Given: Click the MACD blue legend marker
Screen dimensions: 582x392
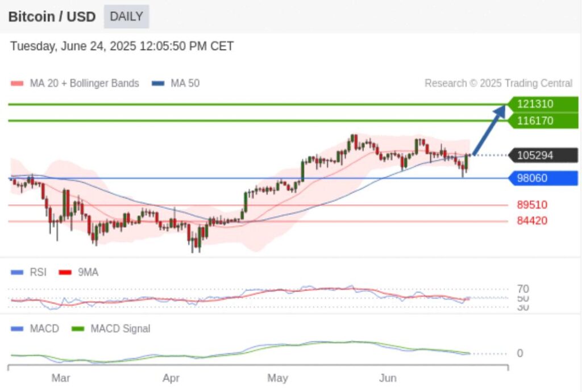Looking at the screenshot, I should [x=17, y=329].
